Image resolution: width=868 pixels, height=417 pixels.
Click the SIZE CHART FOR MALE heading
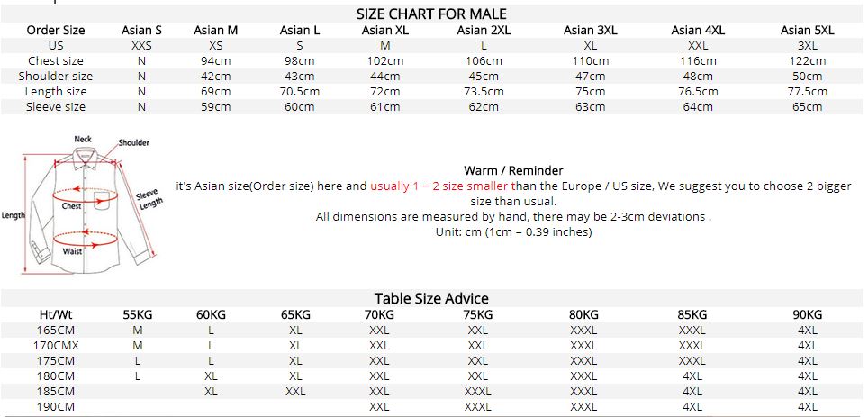coord(431,14)
